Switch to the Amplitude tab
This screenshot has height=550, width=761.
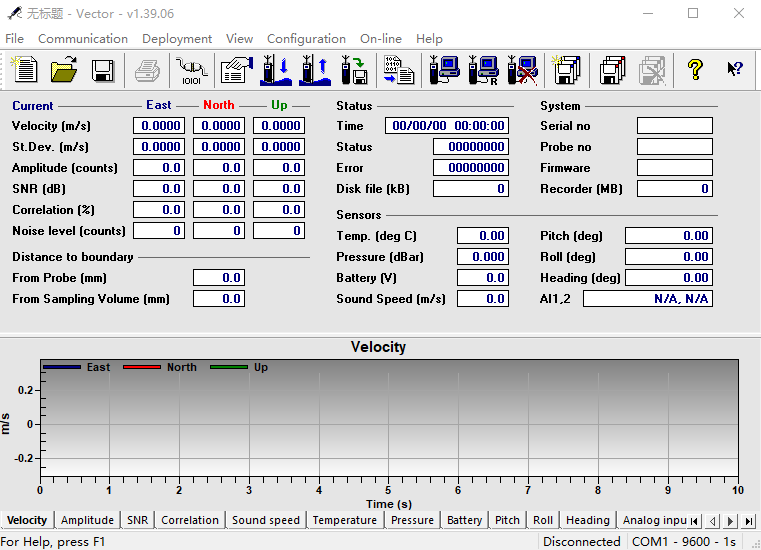[87, 520]
